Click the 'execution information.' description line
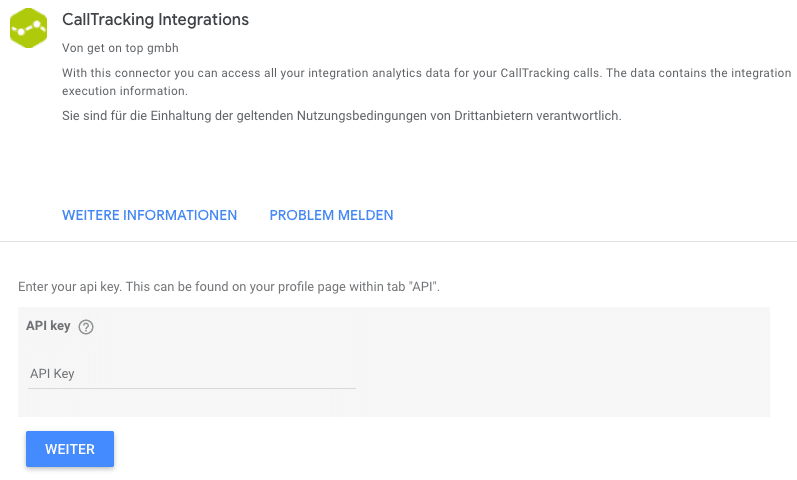 [x=125, y=91]
